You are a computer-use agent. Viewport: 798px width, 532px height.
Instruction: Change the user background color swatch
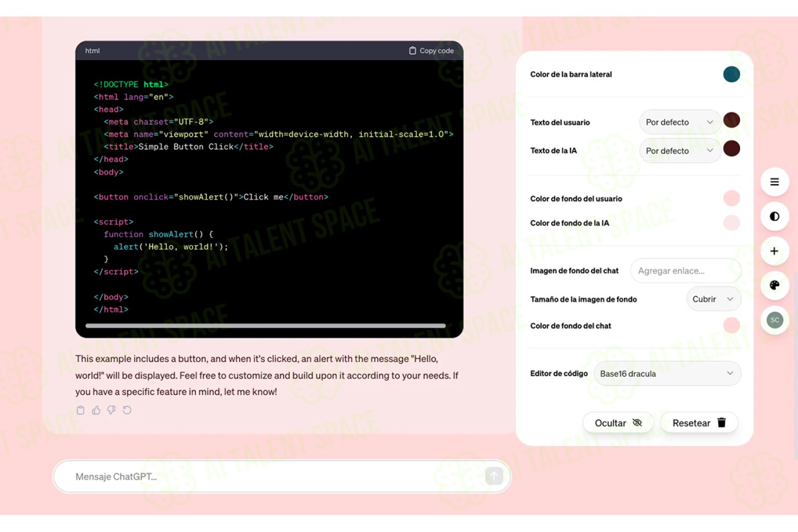(x=731, y=198)
